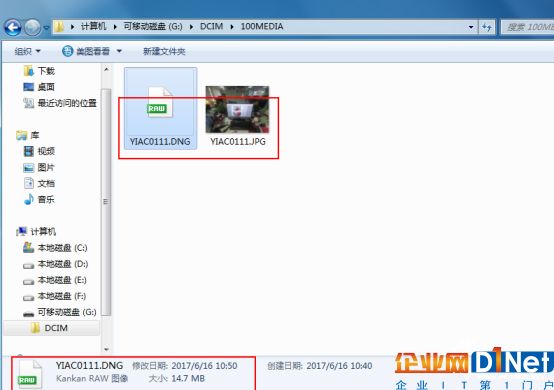
Task: Expand the arrow next to 美图看看
Action: pyautogui.click(x=119, y=52)
